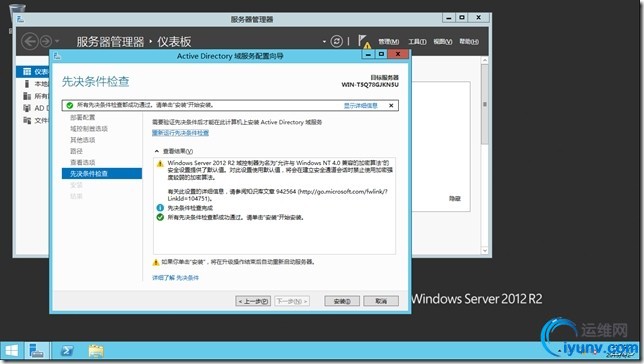The image size is (644, 364).
Task: Click the green check icon in notification bar
Action: click(70, 106)
